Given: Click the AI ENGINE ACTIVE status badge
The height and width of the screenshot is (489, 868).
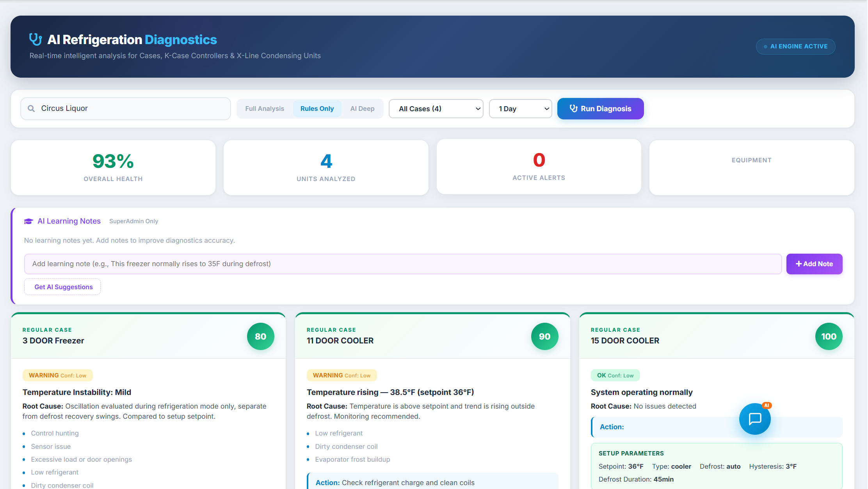Looking at the screenshot, I should click(795, 46).
